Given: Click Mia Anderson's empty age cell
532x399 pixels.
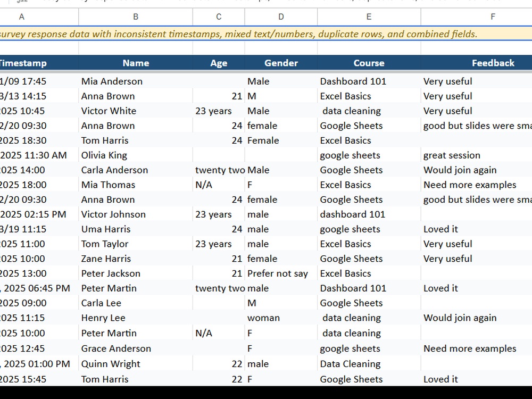Looking at the screenshot, I should tap(219, 81).
